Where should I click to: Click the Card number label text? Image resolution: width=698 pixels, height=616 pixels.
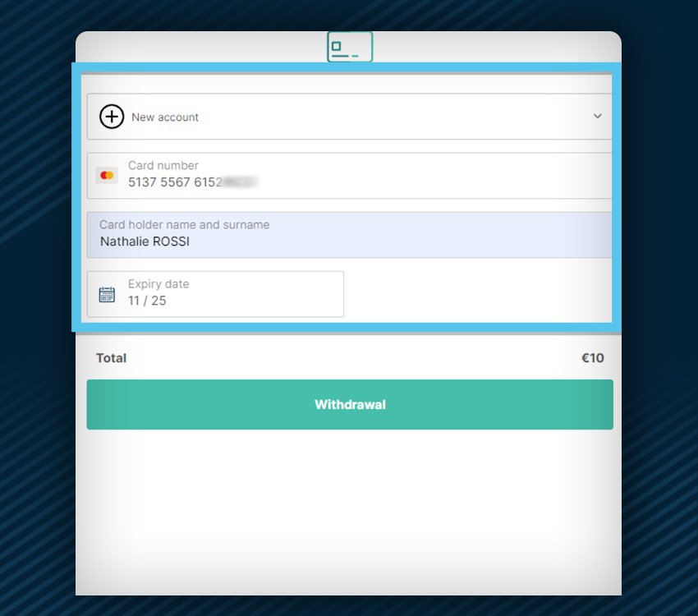(163, 165)
